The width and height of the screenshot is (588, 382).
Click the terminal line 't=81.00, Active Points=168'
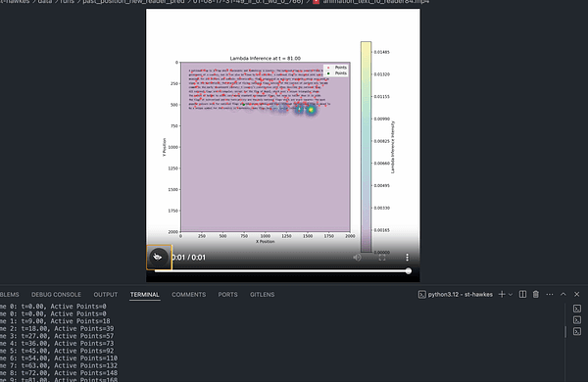click(70, 379)
